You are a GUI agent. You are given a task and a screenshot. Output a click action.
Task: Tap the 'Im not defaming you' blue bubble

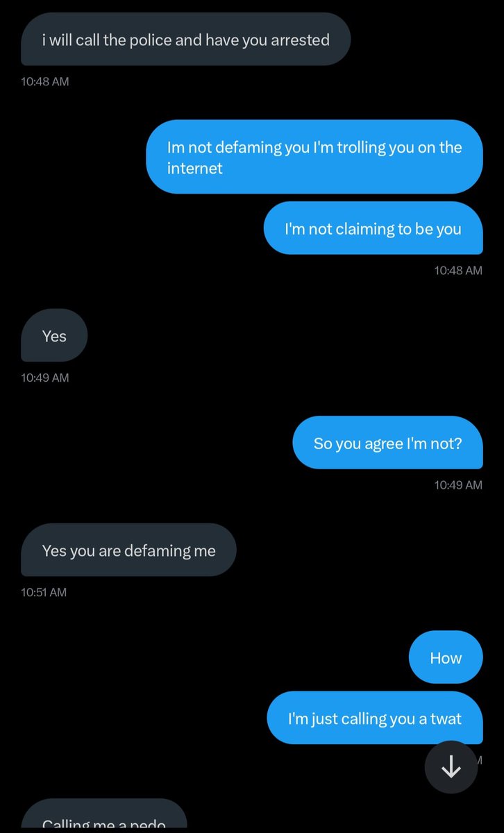click(x=314, y=157)
